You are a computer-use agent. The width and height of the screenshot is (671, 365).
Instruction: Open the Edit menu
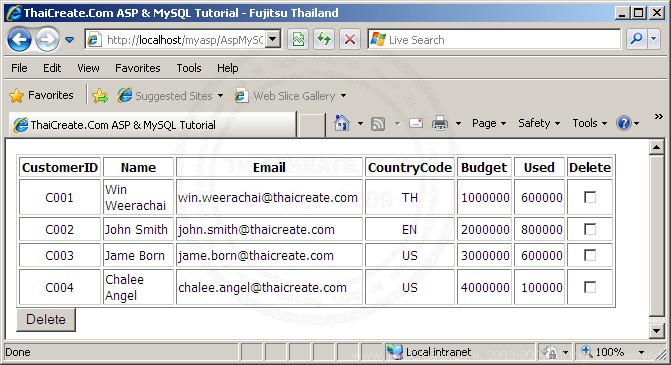pyautogui.click(x=52, y=68)
